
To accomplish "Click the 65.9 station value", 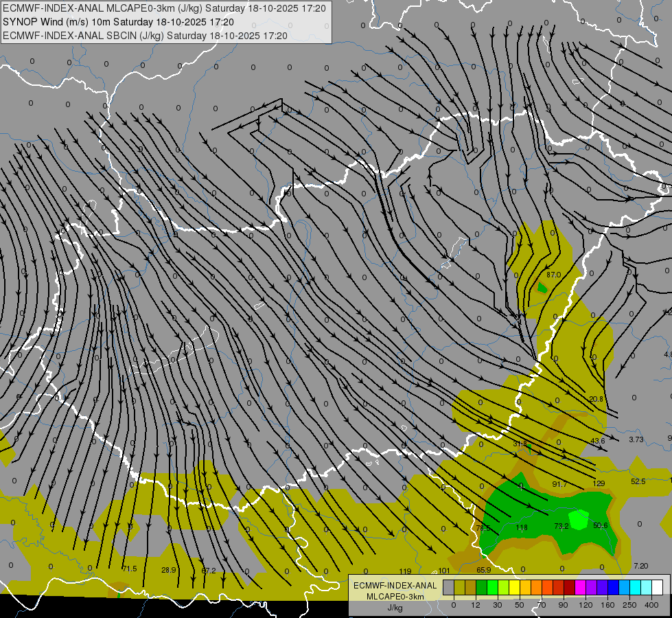I will [x=483, y=570].
